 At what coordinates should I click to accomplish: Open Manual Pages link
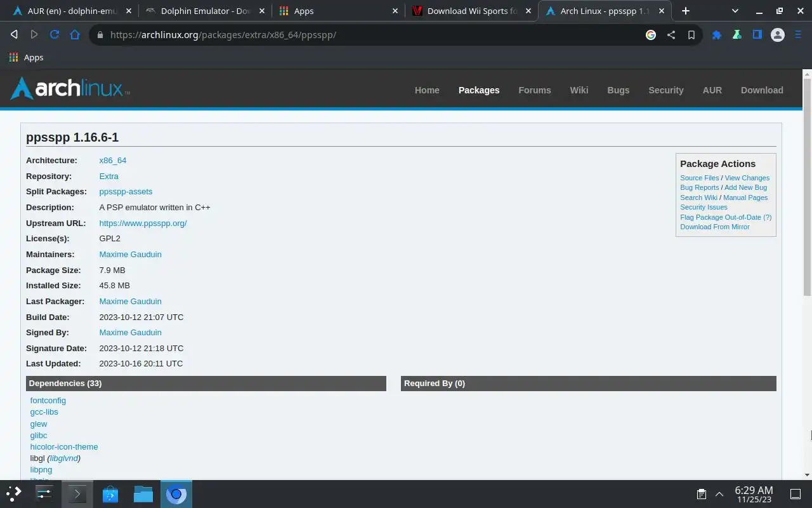coord(745,197)
